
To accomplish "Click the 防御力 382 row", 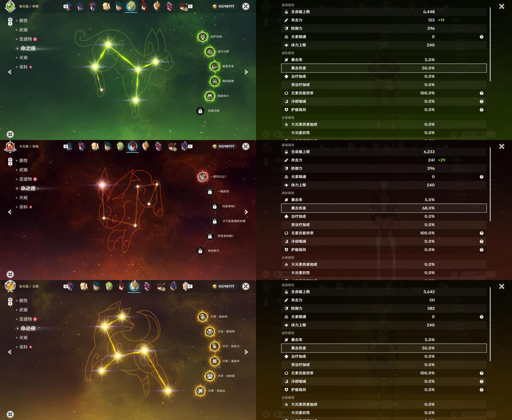I will click(384, 309).
